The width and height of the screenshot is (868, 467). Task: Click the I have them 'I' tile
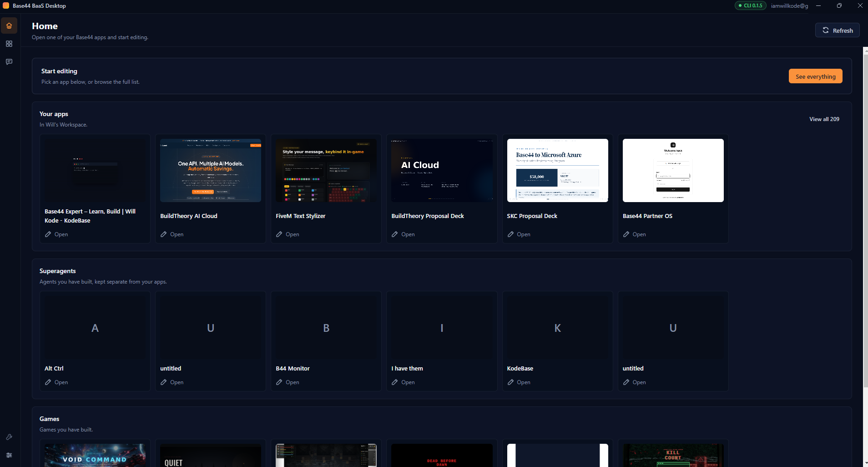click(x=442, y=328)
